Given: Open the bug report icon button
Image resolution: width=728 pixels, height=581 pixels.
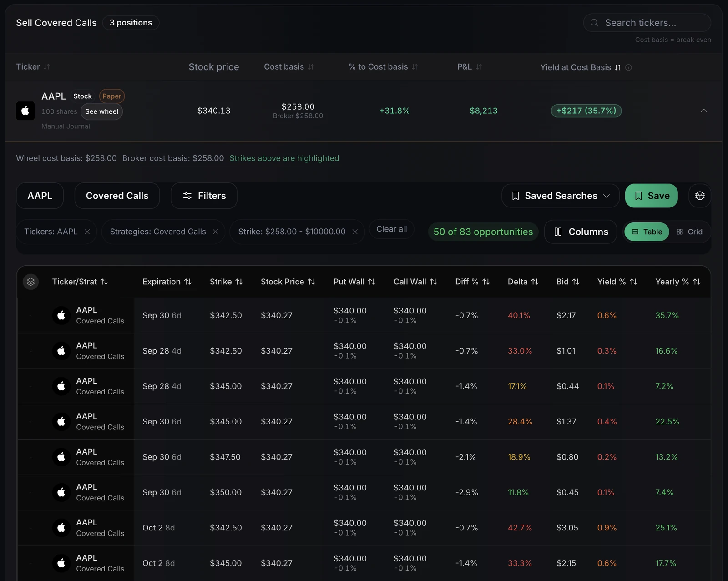Looking at the screenshot, I should (700, 196).
